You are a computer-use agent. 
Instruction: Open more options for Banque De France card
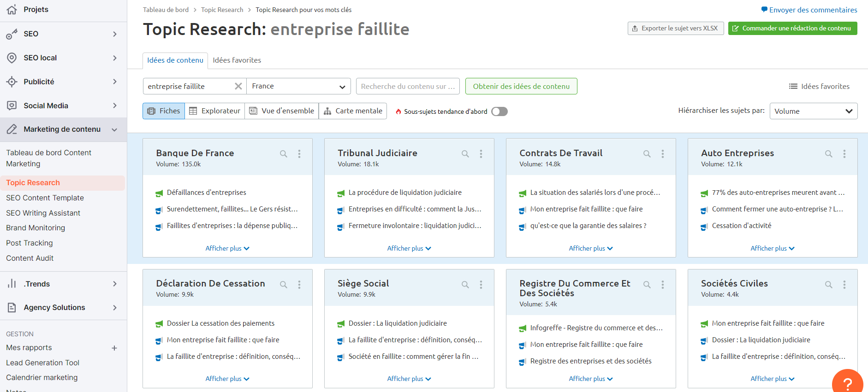(x=299, y=154)
